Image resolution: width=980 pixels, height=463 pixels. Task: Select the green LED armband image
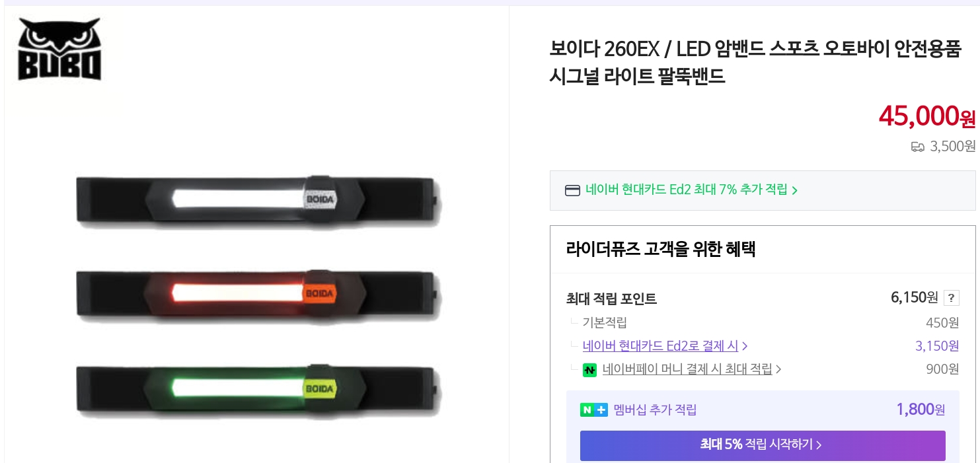(x=258, y=388)
